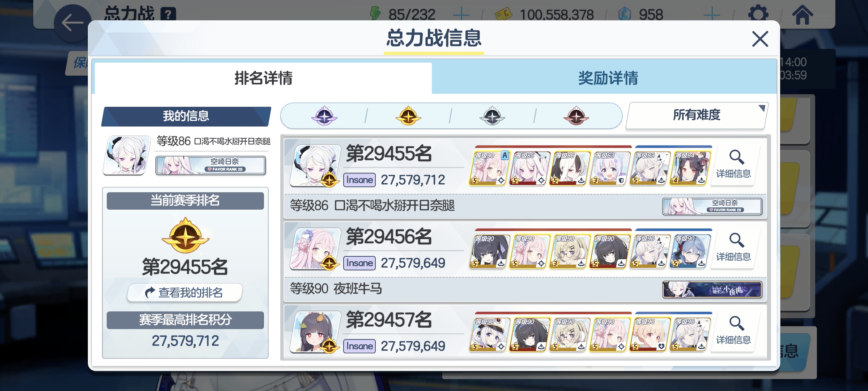Select the purple platinum tier rank icon
Image resolution: width=868 pixels, height=391 pixels.
click(x=324, y=116)
